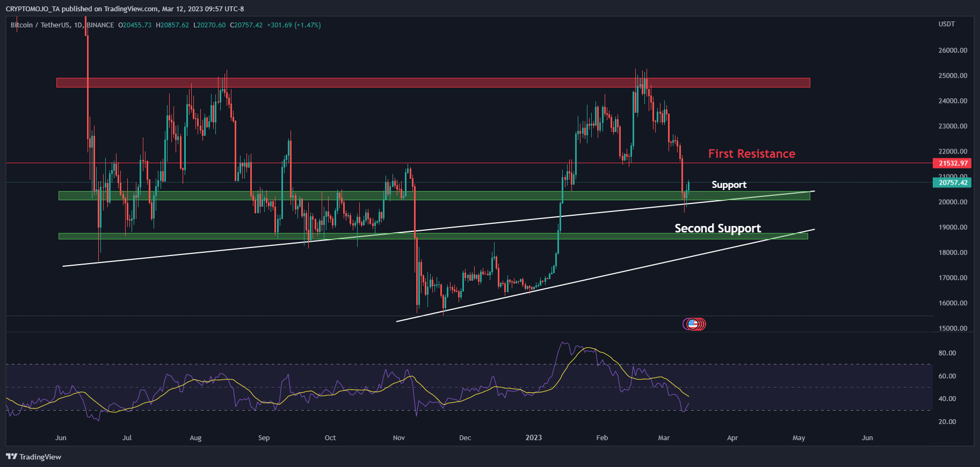Click the 24000.00 price axis label

(953, 101)
